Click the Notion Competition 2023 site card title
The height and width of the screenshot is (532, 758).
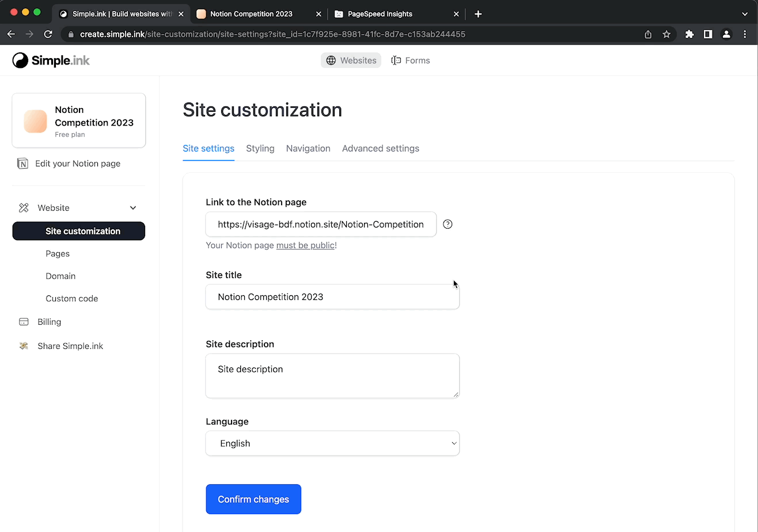point(94,116)
